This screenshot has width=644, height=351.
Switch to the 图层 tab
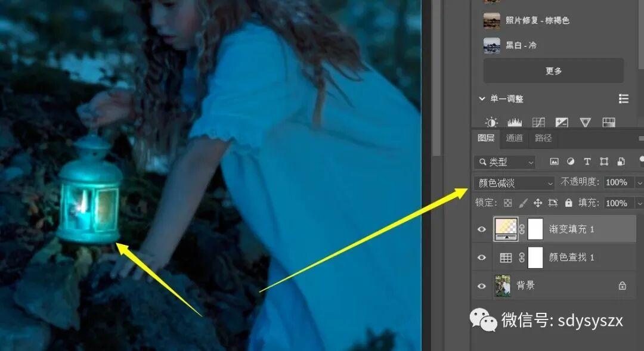tap(486, 138)
